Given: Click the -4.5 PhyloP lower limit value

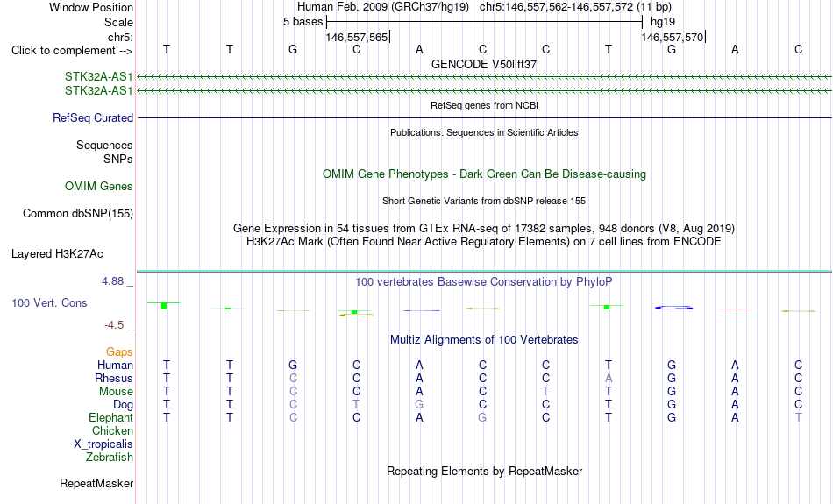Looking at the screenshot, I should (114, 325).
